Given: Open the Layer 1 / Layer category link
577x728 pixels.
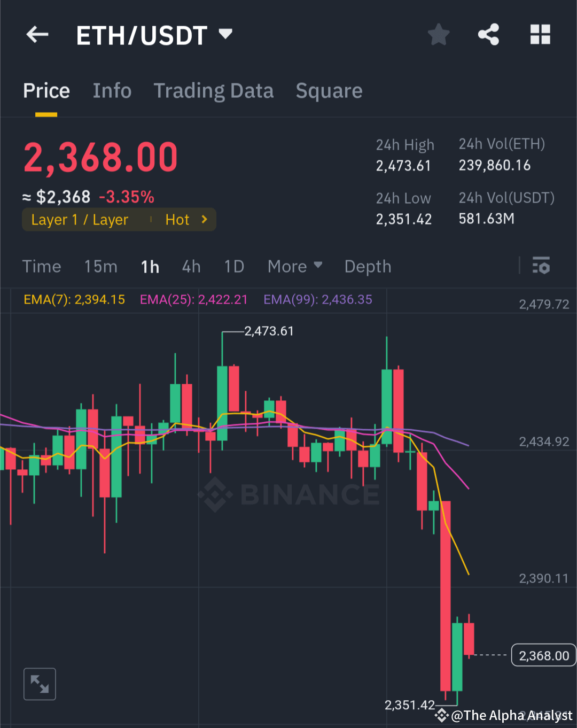Looking at the screenshot, I should [79, 219].
